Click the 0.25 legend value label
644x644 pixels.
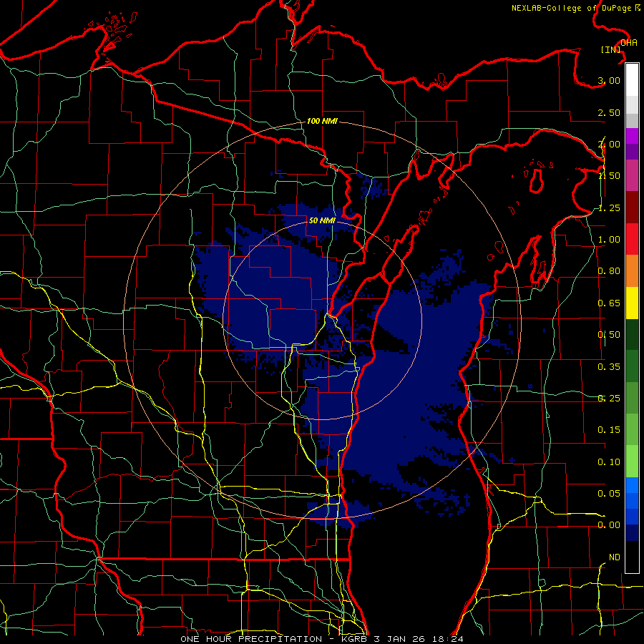tap(609, 399)
